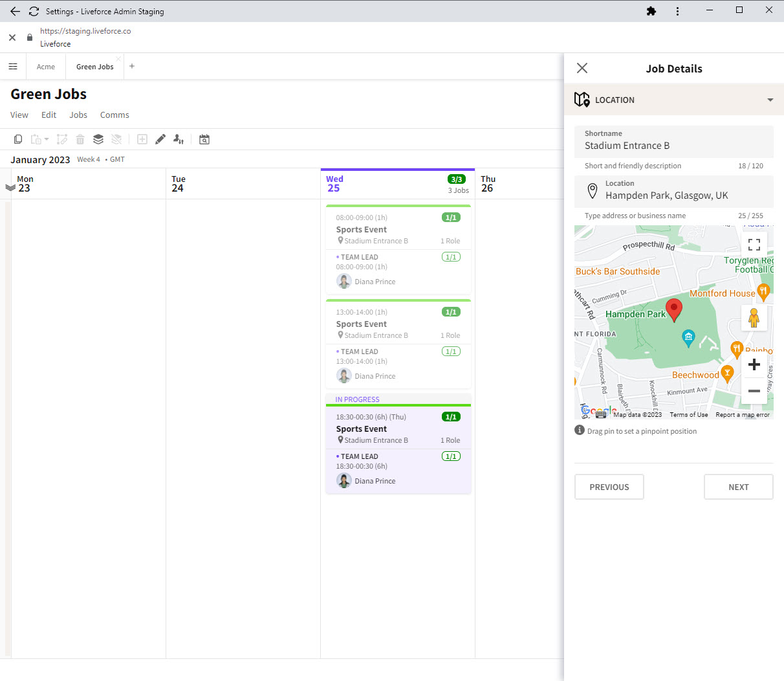Open the Jobs menu
This screenshot has height=681, width=784.
[78, 115]
